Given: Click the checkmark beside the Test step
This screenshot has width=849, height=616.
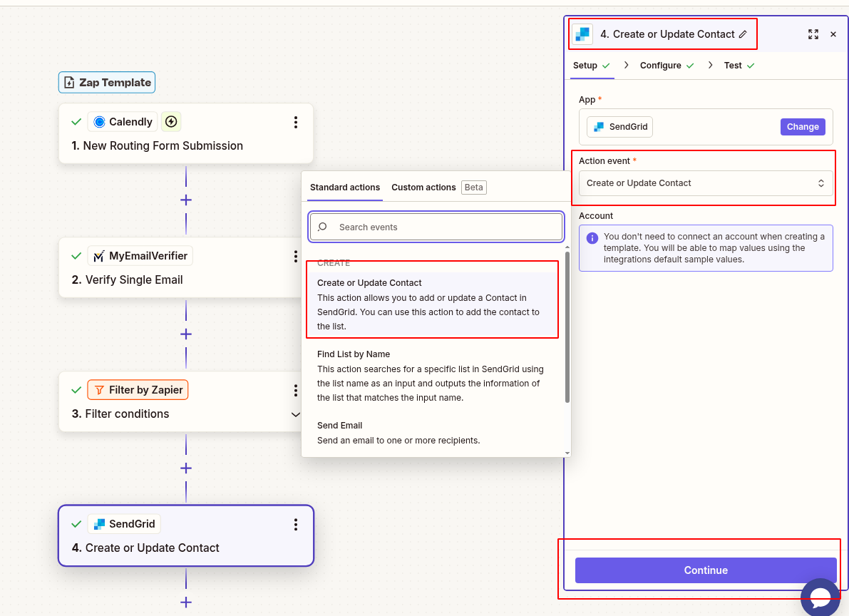Looking at the screenshot, I should pos(751,65).
